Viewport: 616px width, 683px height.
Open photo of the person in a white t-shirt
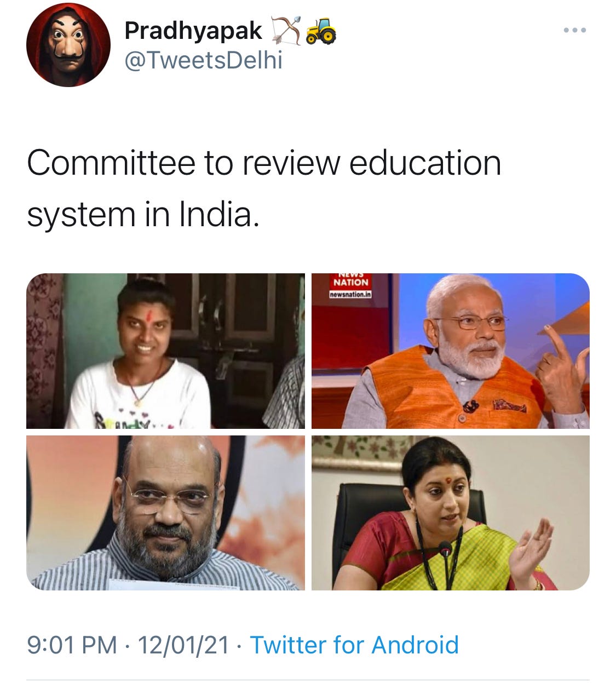click(165, 351)
